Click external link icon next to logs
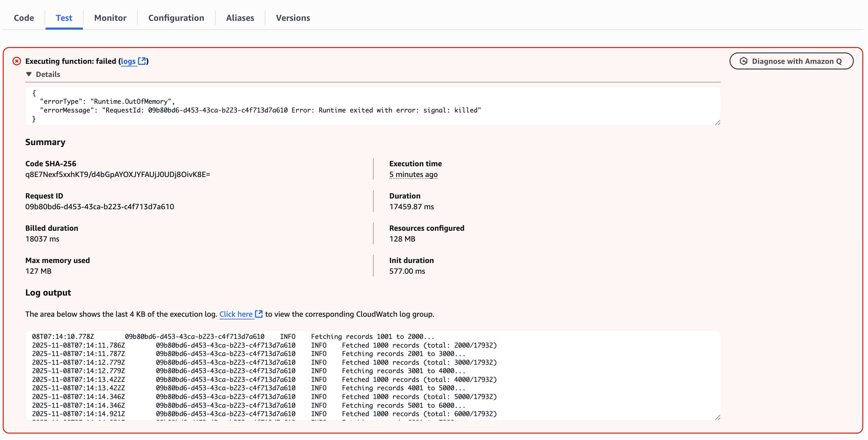This screenshot has height=440, width=868. tap(142, 61)
